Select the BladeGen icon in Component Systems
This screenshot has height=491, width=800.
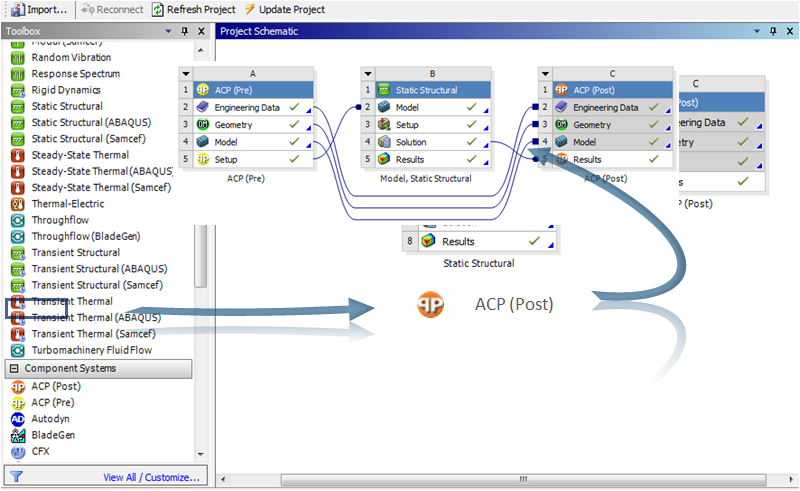coord(18,435)
